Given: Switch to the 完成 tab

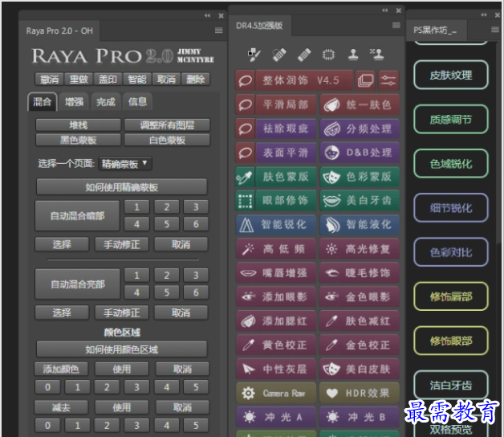Looking at the screenshot, I should click(x=106, y=102).
